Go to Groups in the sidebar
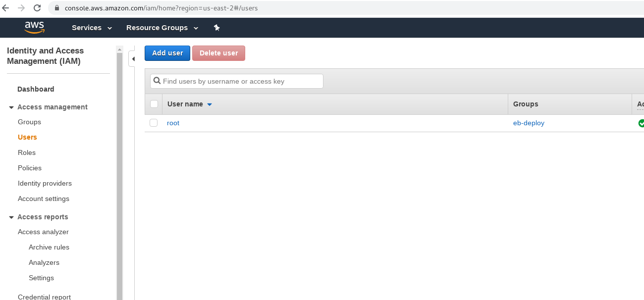The height and width of the screenshot is (300, 644). (29, 122)
